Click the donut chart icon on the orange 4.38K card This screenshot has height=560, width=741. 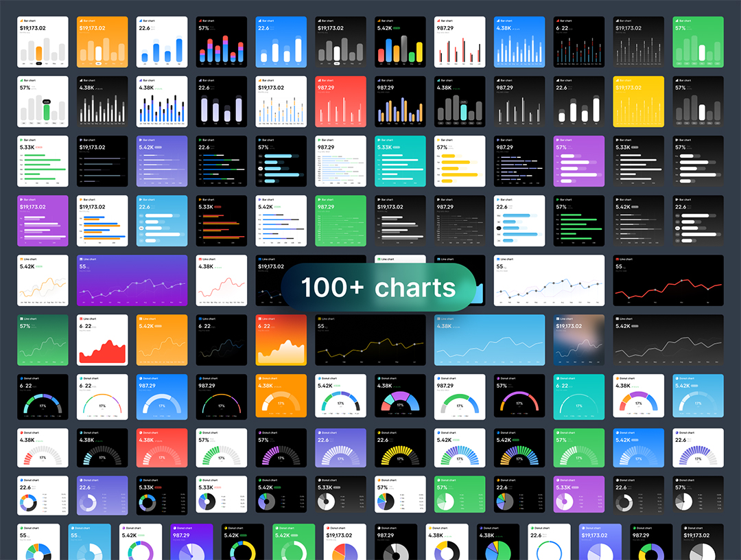(x=259, y=378)
